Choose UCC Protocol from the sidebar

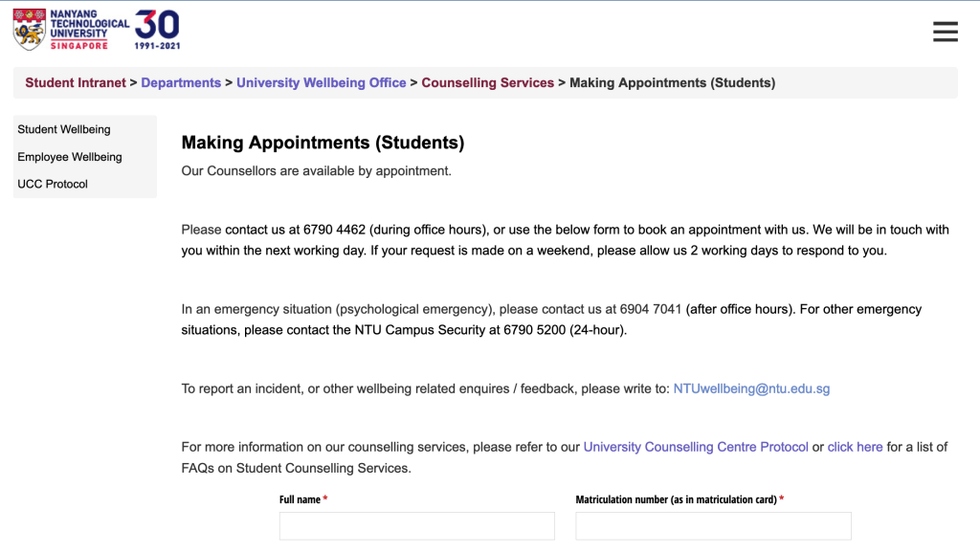pyautogui.click(x=53, y=184)
